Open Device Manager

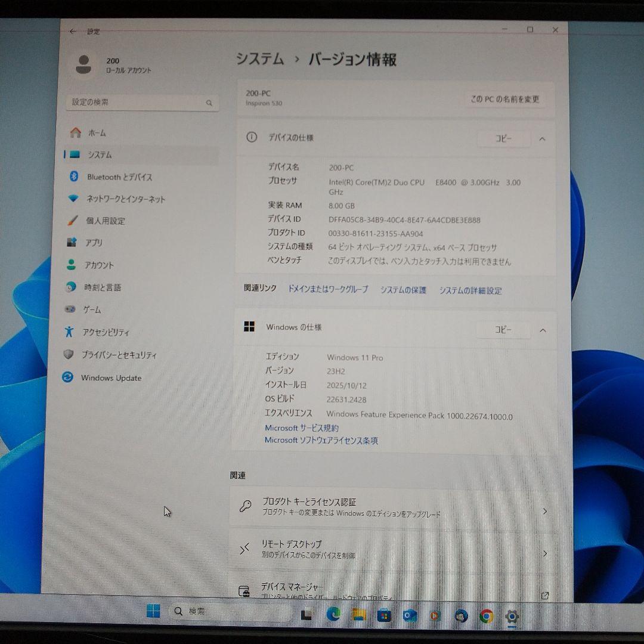tap(393, 588)
